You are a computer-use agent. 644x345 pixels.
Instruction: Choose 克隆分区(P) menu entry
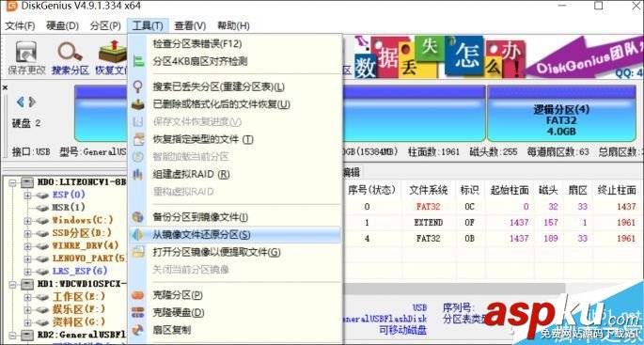pos(235,295)
